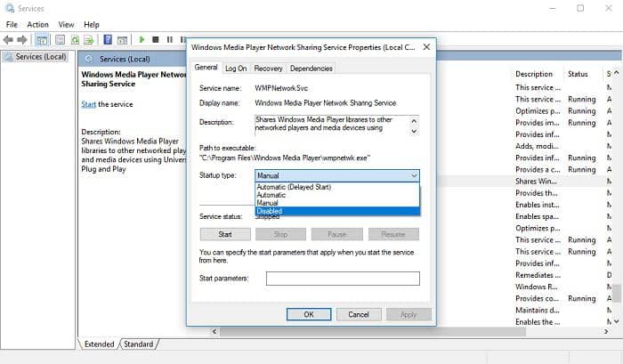This screenshot has width=623, height=364.
Task: Click the green Start Service play icon
Action: click(x=142, y=39)
